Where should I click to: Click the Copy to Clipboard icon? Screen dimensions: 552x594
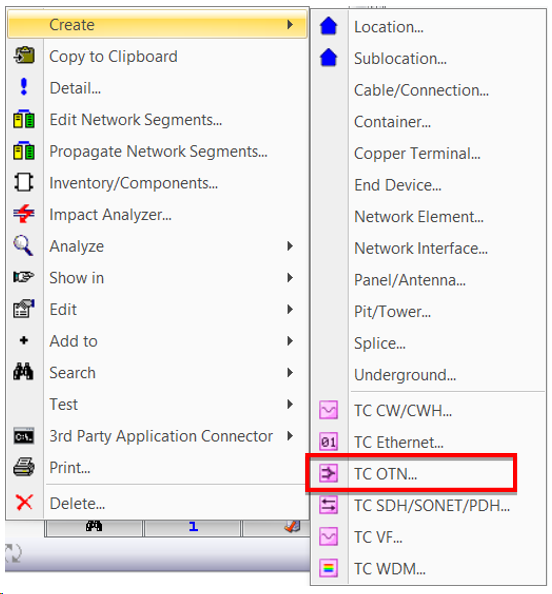coord(24,56)
